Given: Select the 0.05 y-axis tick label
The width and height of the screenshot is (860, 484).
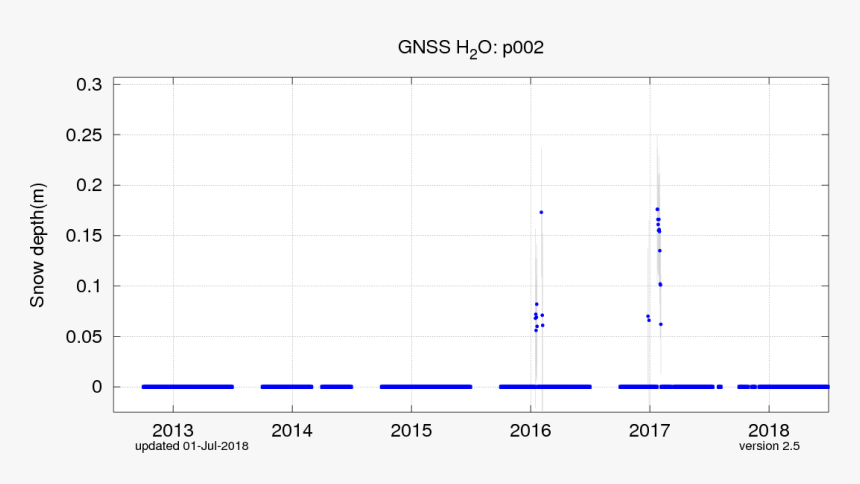Looking at the screenshot, I should pyautogui.click(x=85, y=337).
